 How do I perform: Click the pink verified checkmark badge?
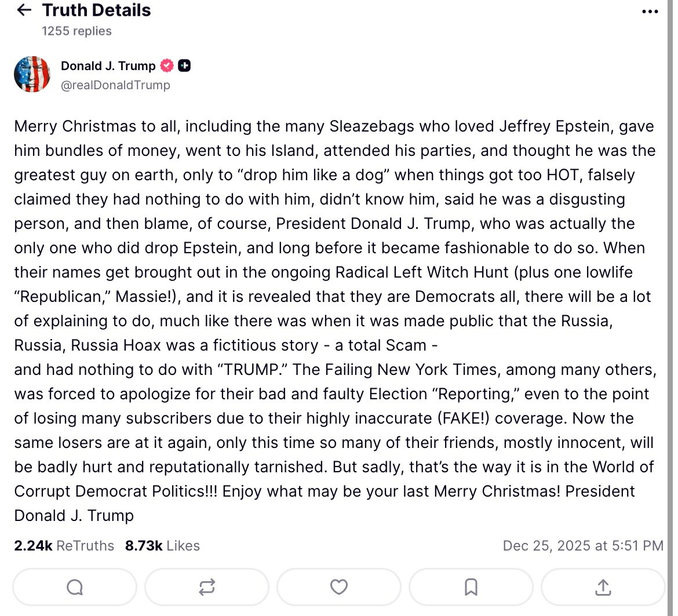(167, 66)
